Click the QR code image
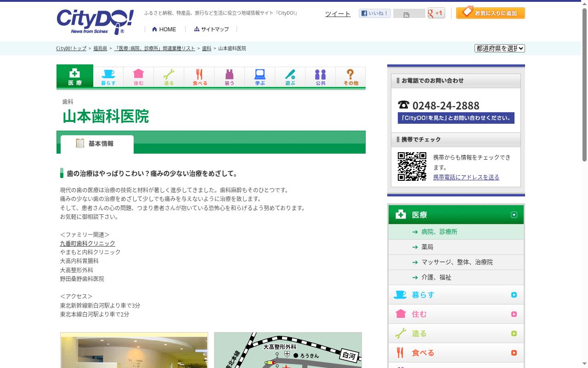 coord(412,167)
